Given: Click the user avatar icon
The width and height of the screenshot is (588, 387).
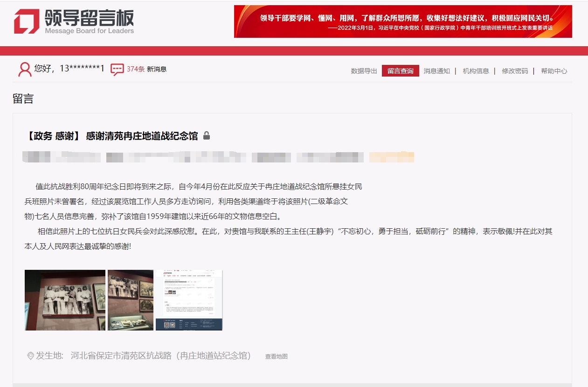Looking at the screenshot, I should point(24,70).
